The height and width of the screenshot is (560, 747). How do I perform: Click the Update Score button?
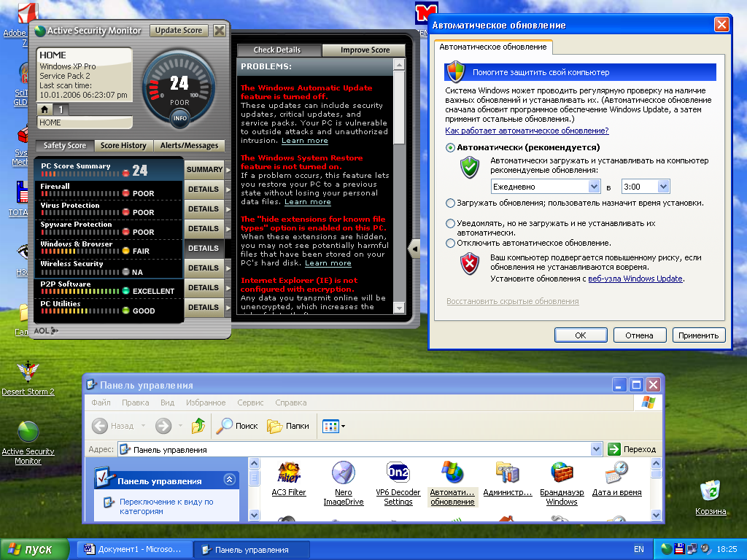click(x=179, y=30)
